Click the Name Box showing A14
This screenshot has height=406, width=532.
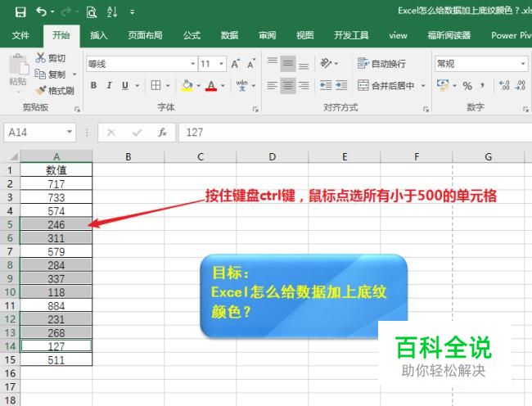pos(40,133)
